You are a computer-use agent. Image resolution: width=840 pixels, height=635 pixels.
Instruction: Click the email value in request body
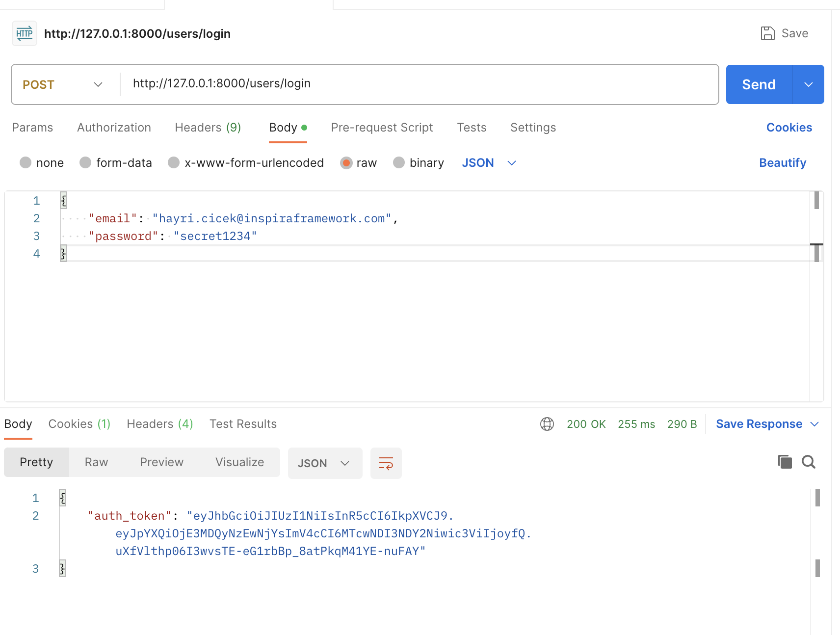pos(272,219)
